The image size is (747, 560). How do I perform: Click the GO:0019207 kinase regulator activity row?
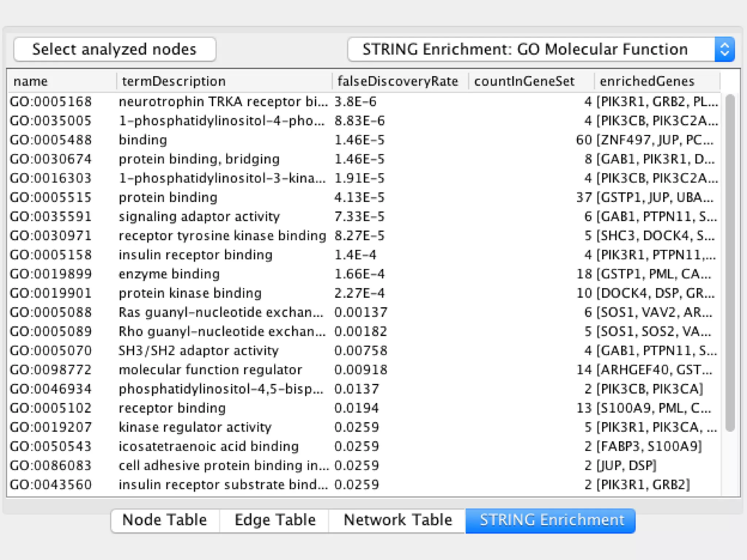point(195,427)
